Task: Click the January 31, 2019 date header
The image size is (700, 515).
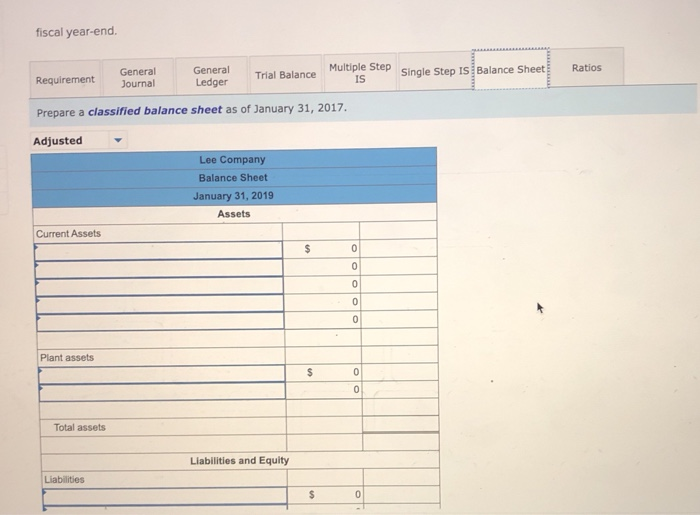Action: click(233, 195)
